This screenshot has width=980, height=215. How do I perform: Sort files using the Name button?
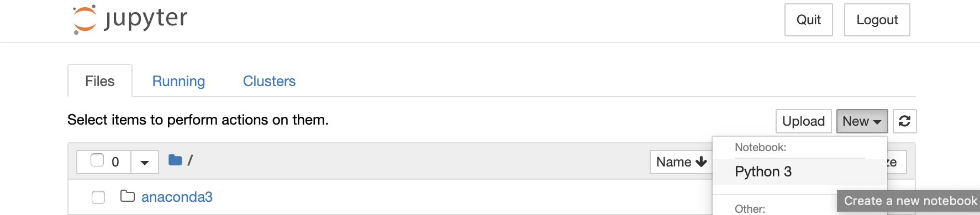click(x=681, y=162)
